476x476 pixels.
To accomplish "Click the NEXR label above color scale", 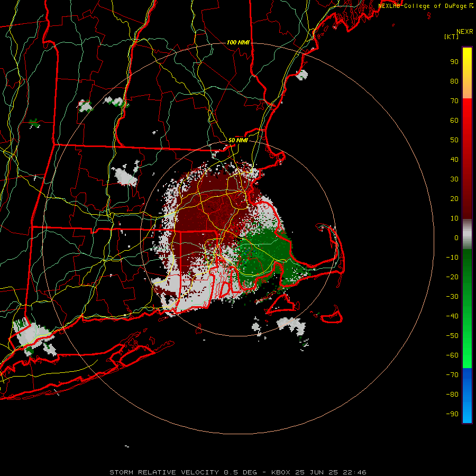I will pos(465,32).
